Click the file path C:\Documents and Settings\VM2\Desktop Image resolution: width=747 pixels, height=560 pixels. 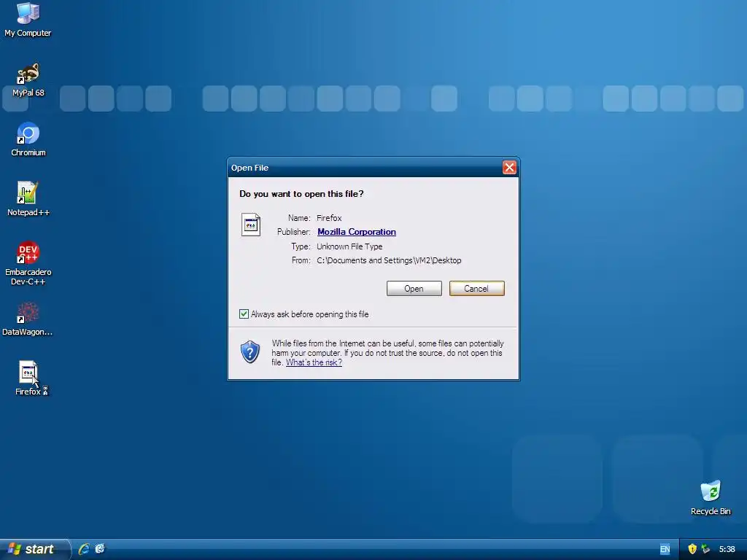[x=389, y=260]
